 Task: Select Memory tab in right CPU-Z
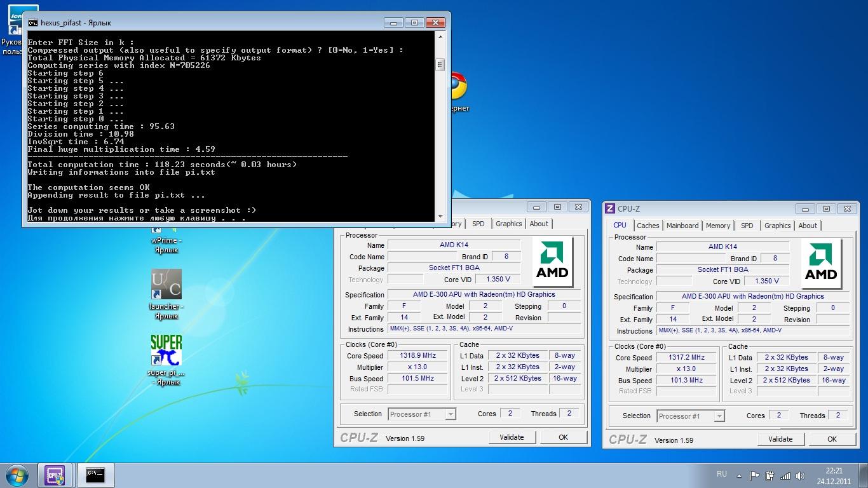[718, 226]
